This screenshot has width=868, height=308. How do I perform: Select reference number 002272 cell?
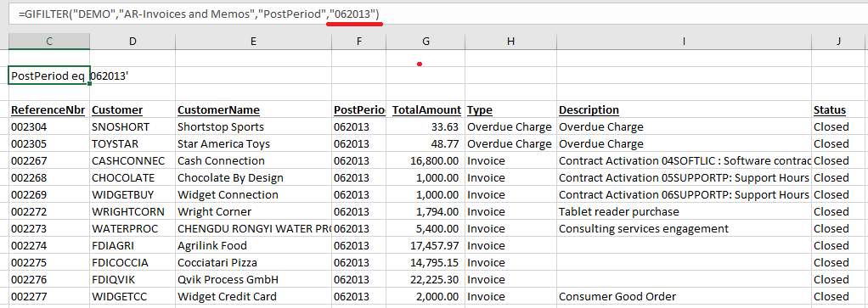pos(49,212)
